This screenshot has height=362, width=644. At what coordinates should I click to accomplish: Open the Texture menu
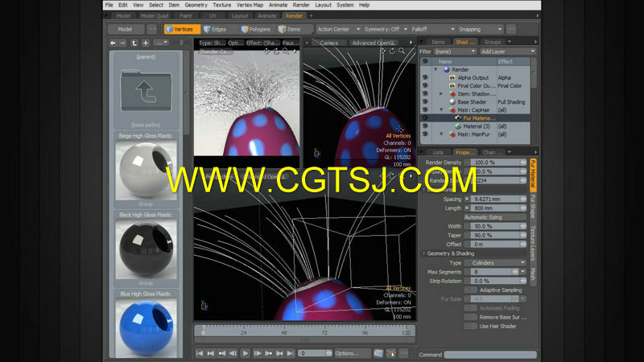pyautogui.click(x=222, y=5)
